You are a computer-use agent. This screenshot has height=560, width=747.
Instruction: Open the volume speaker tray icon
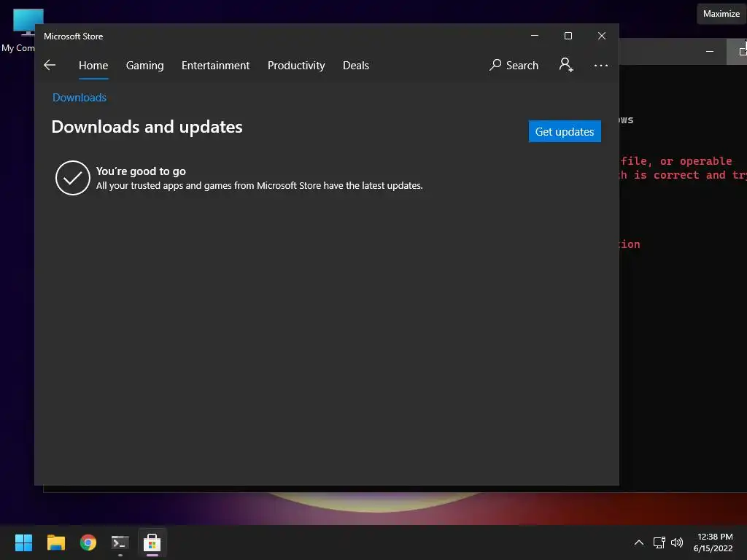pos(676,542)
